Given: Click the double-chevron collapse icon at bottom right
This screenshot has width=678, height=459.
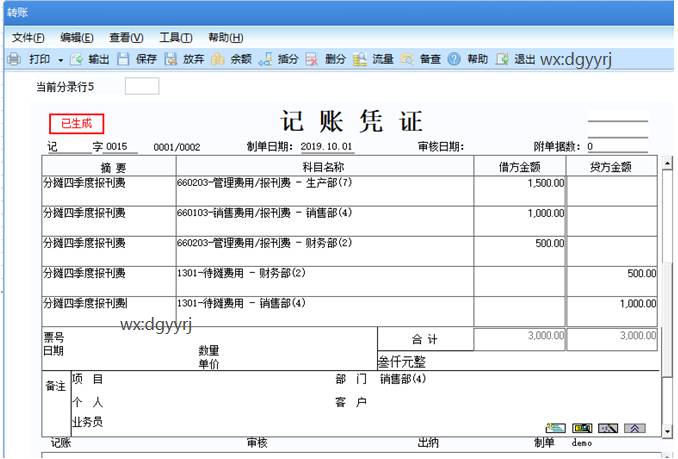Looking at the screenshot, I should (635, 428).
